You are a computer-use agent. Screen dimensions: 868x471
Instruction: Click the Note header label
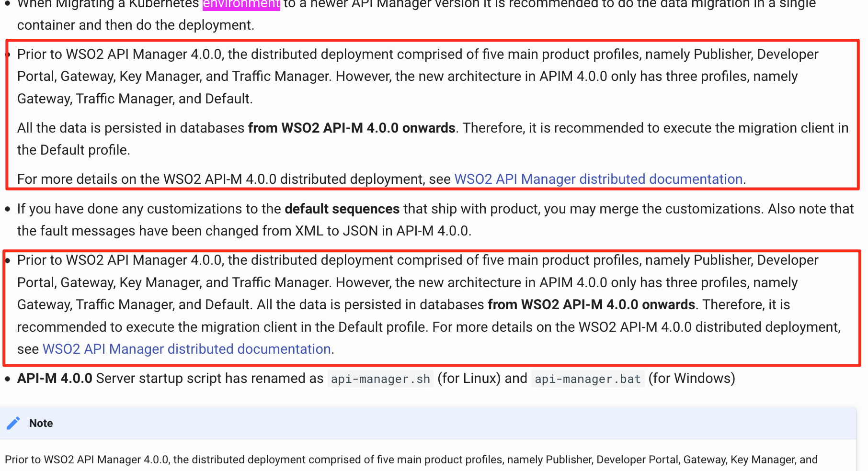[x=41, y=423]
